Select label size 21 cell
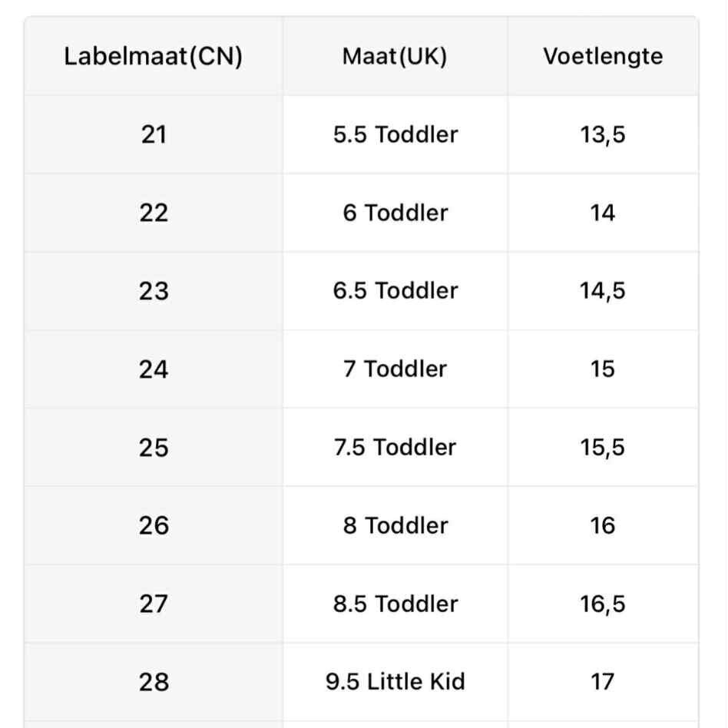This screenshot has height=728, width=728. click(x=154, y=135)
